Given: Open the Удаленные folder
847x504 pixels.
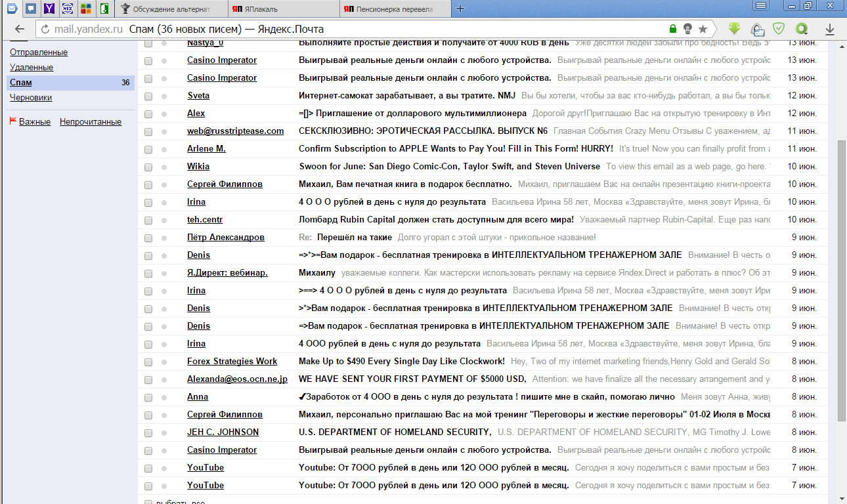Looking at the screenshot, I should (32, 68).
